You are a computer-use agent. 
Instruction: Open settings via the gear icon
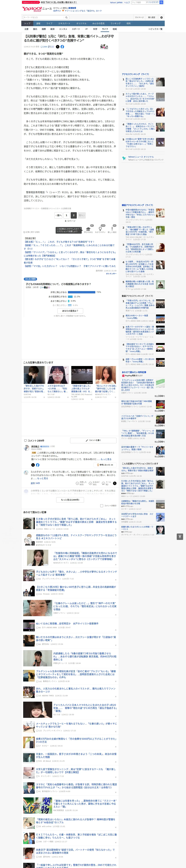[x=161, y=18]
